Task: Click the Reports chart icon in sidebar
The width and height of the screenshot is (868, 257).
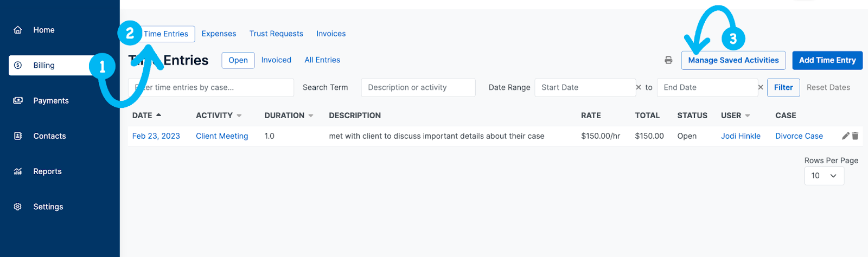Action: tap(18, 171)
